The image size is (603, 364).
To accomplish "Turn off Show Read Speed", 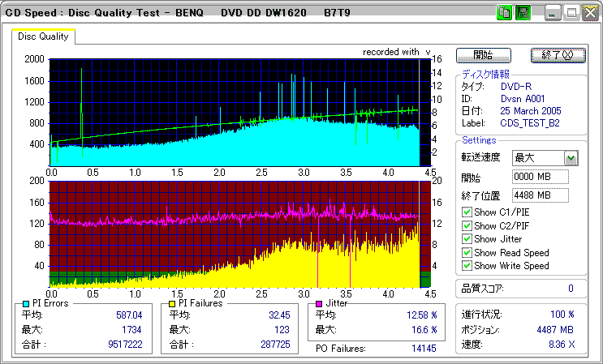I will coord(467,253).
